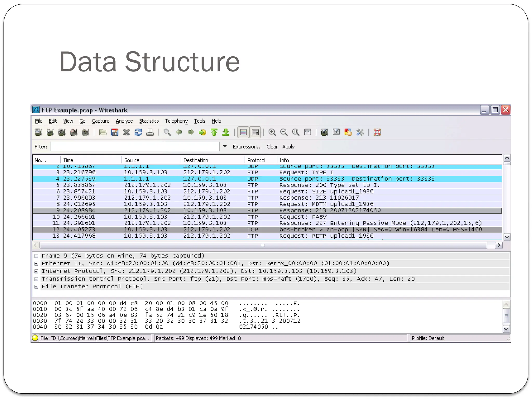The height and width of the screenshot is (399, 532).
Task: Click into the Filter text field
Action: pyautogui.click(x=135, y=147)
